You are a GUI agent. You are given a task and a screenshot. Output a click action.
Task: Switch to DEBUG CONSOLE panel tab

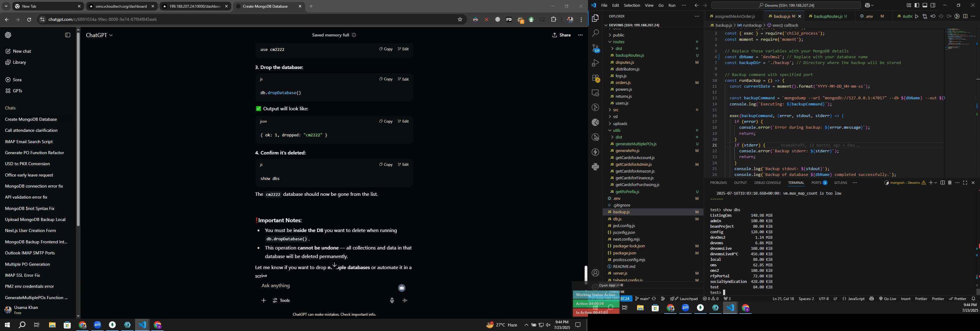(x=767, y=183)
